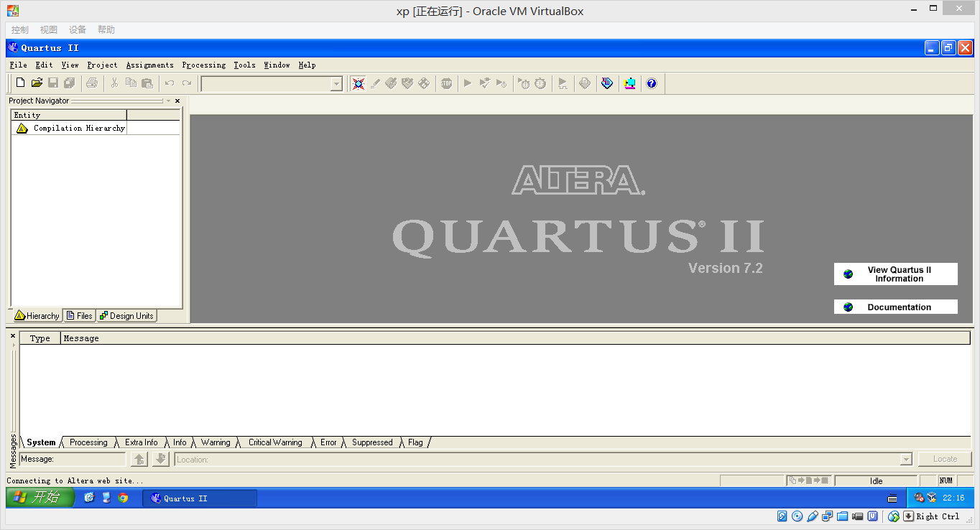The width and height of the screenshot is (980, 530).
Task: Click View Quartus II Information button
Action: pyautogui.click(x=895, y=274)
